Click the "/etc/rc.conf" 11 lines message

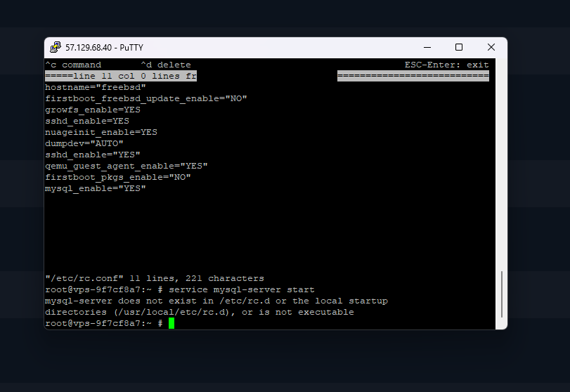(155, 278)
